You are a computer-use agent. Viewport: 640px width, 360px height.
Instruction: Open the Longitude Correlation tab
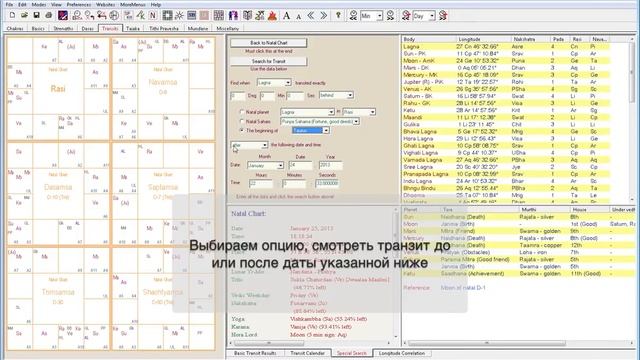(402, 353)
